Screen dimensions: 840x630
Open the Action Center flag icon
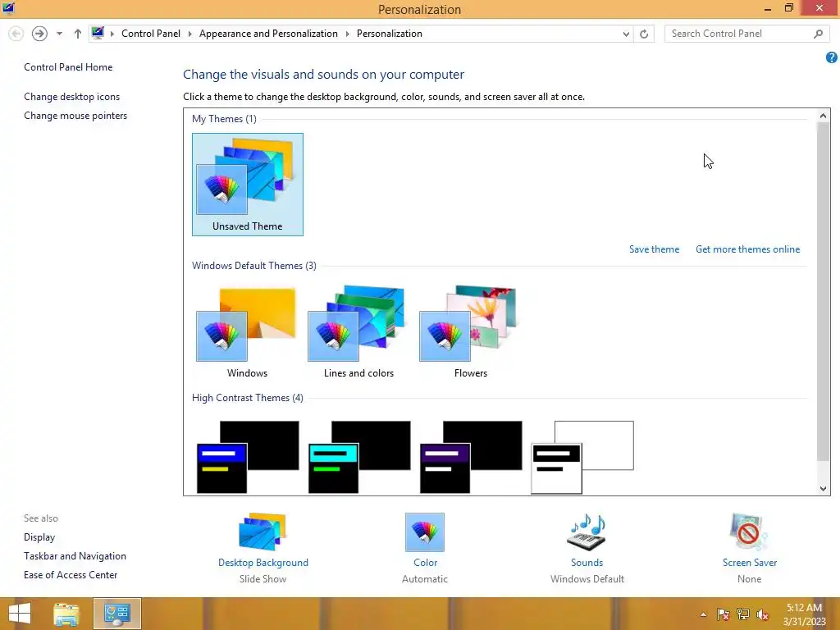click(x=723, y=614)
